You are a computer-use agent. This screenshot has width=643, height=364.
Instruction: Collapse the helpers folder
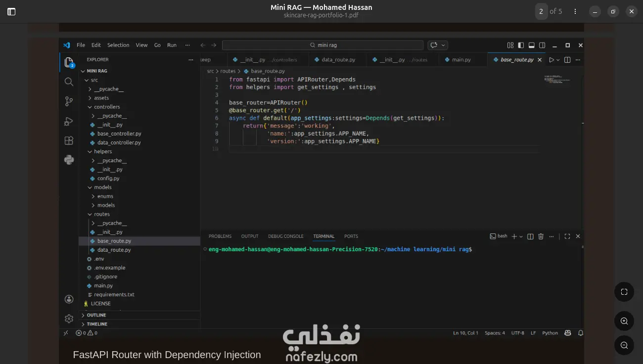pyautogui.click(x=90, y=151)
